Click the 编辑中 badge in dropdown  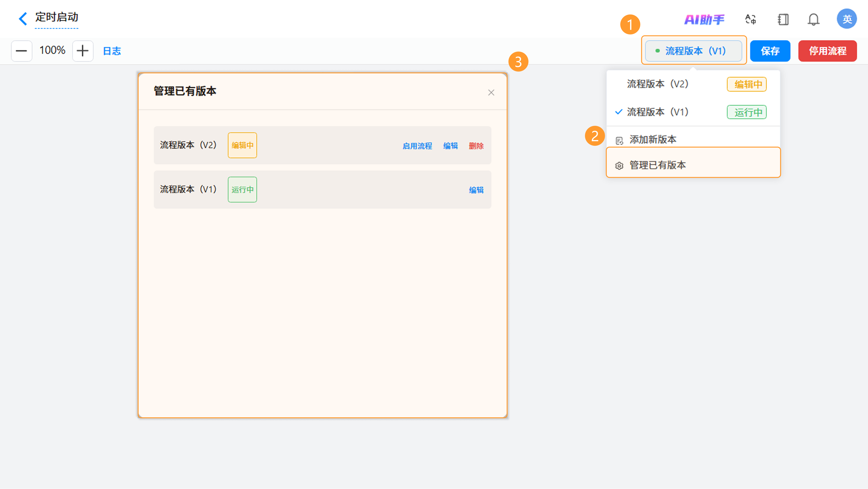click(747, 84)
